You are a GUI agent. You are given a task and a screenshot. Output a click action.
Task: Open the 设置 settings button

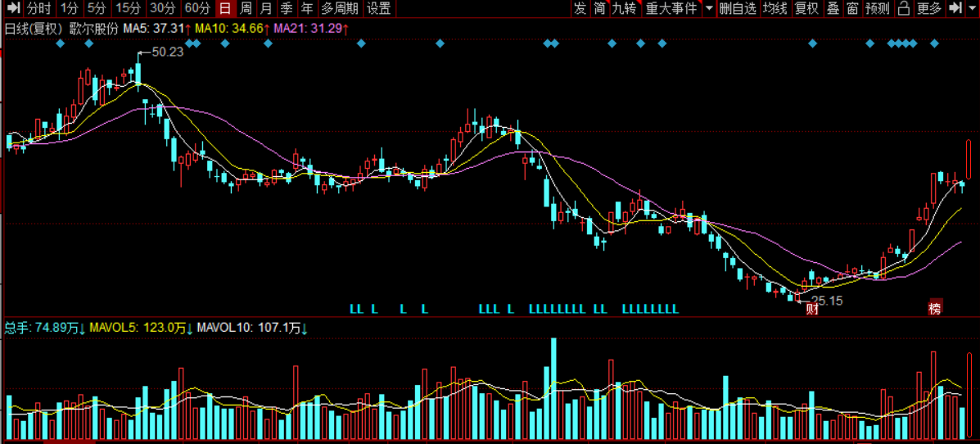379,8
